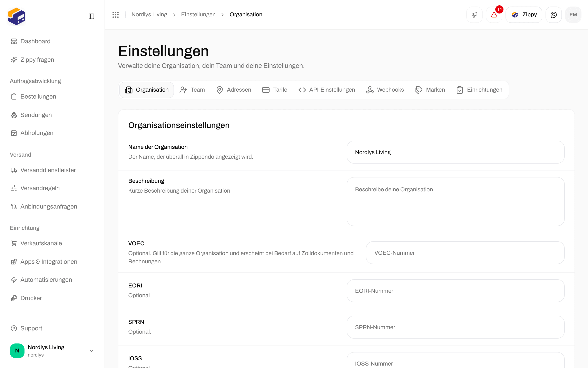
Task: Click the Nordlys Living breadcrumb link
Action: 149,15
